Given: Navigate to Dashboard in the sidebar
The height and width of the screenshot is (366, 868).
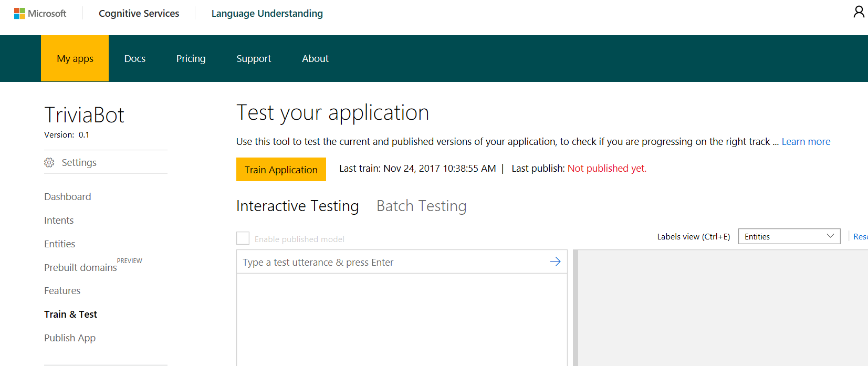Looking at the screenshot, I should coord(68,197).
